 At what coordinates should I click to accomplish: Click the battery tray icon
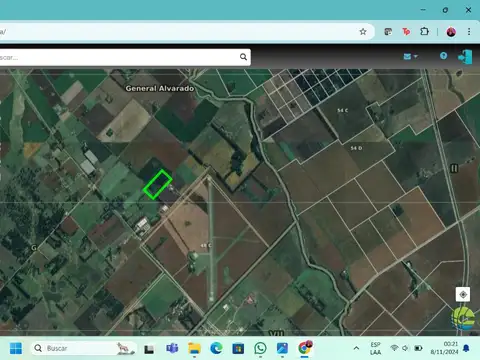click(418, 348)
